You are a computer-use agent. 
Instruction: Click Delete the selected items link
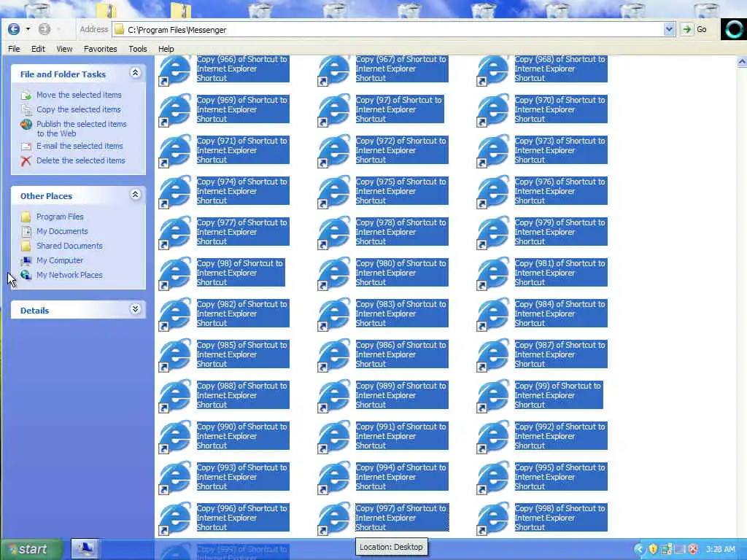coord(80,160)
